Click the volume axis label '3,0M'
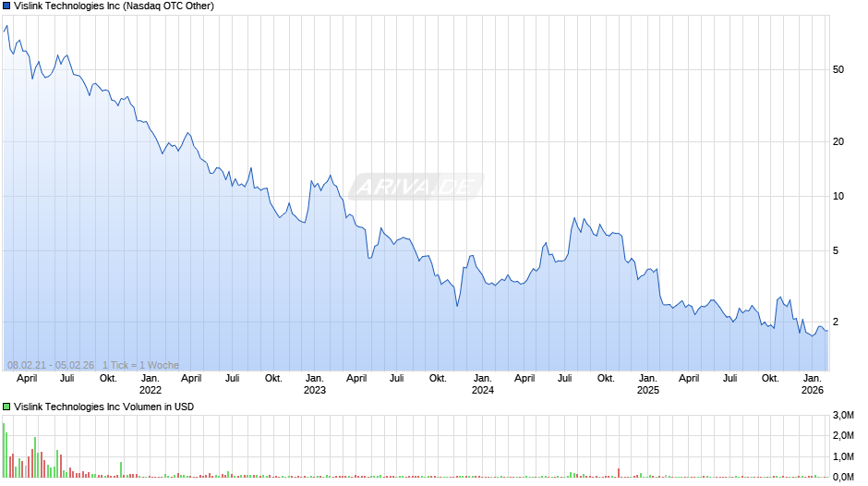Viewport: 868px width, 486px height. (843, 415)
